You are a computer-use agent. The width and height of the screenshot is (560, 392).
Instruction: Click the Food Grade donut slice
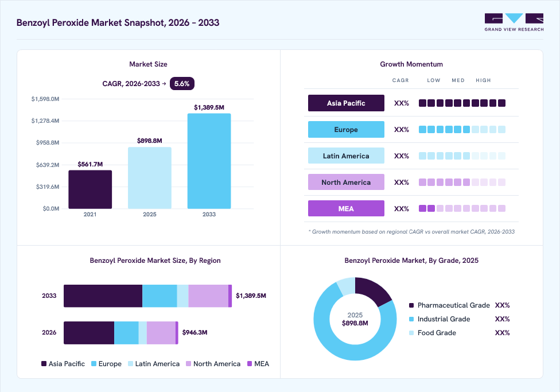point(347,285)
